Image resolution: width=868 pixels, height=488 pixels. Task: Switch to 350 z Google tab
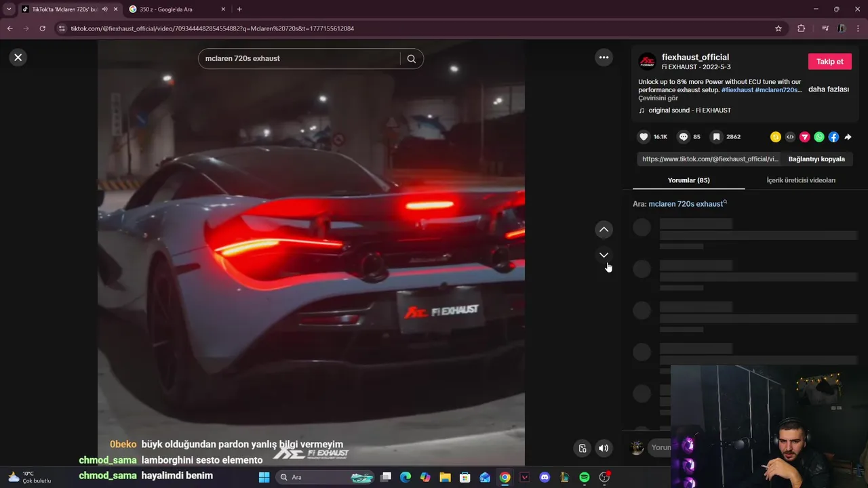pyautogui.click(x=176, y=9)
